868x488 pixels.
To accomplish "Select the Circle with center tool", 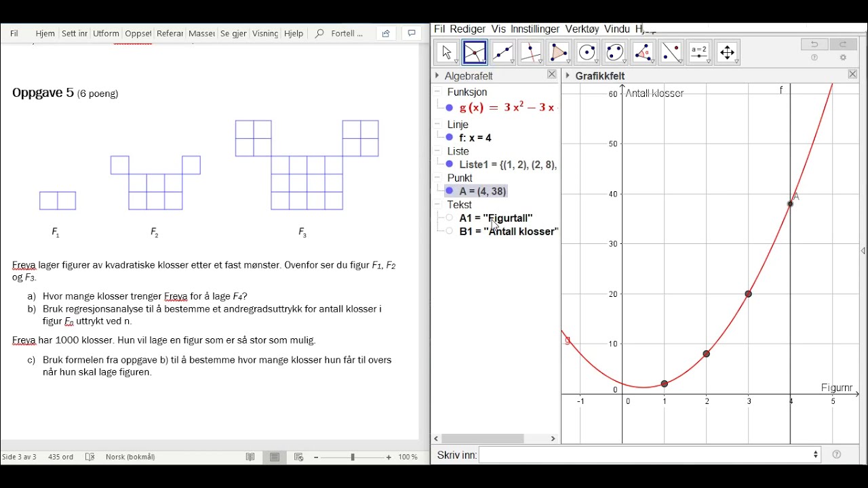I will tap(587, 52).
